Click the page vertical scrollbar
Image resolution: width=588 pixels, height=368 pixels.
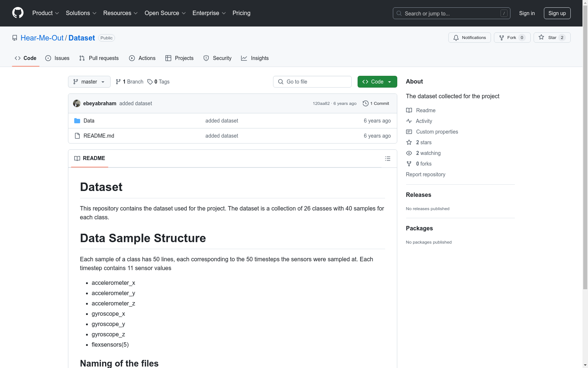pos(585,147)
